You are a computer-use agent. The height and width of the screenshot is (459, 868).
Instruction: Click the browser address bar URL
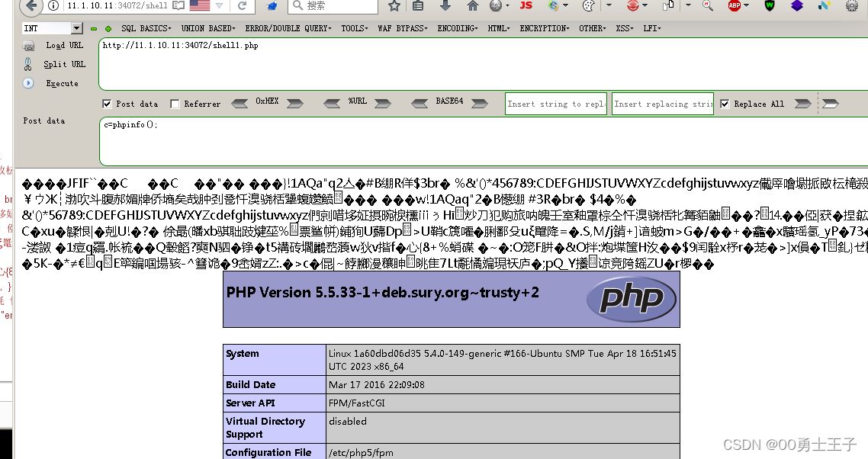pyautogui.click(x=117, y=5)
